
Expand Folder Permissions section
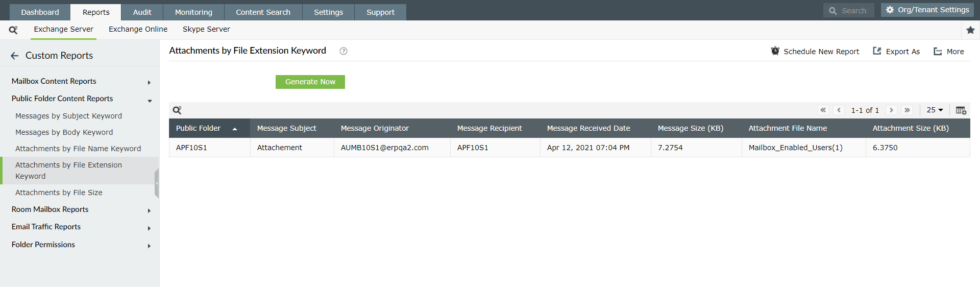coord(149,246)
